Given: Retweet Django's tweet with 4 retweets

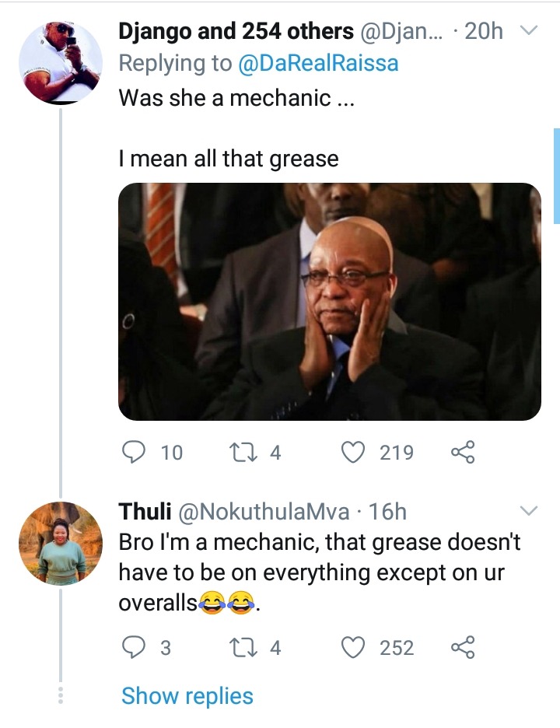Looking at the screenshot, I should coord(243,452).
